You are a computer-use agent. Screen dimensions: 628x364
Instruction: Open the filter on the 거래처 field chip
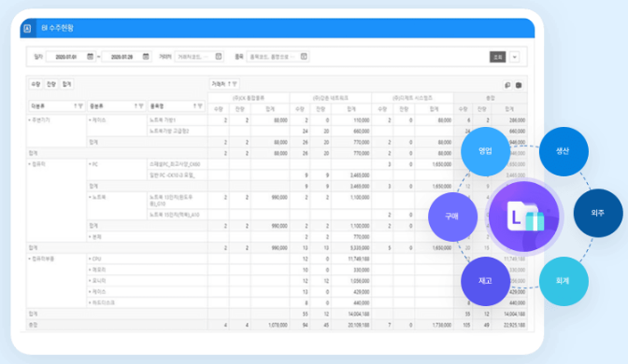(x=235, y=84)
